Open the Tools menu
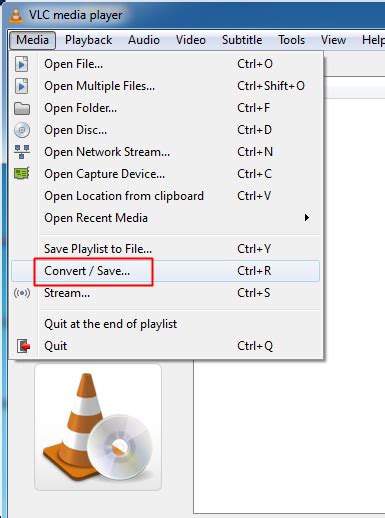The image size is (385, 518). [291, 40]
